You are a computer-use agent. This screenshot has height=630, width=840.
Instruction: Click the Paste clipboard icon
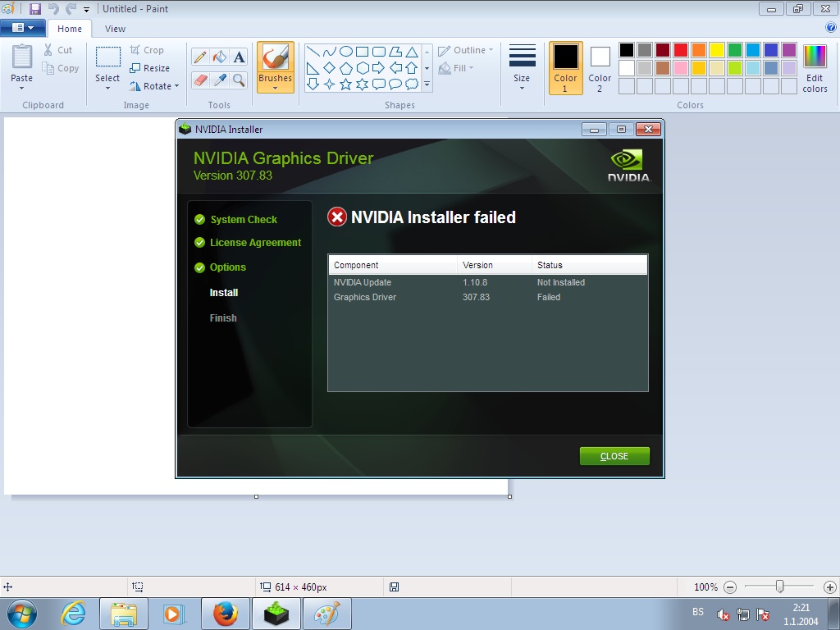click(x=22, y=57)
